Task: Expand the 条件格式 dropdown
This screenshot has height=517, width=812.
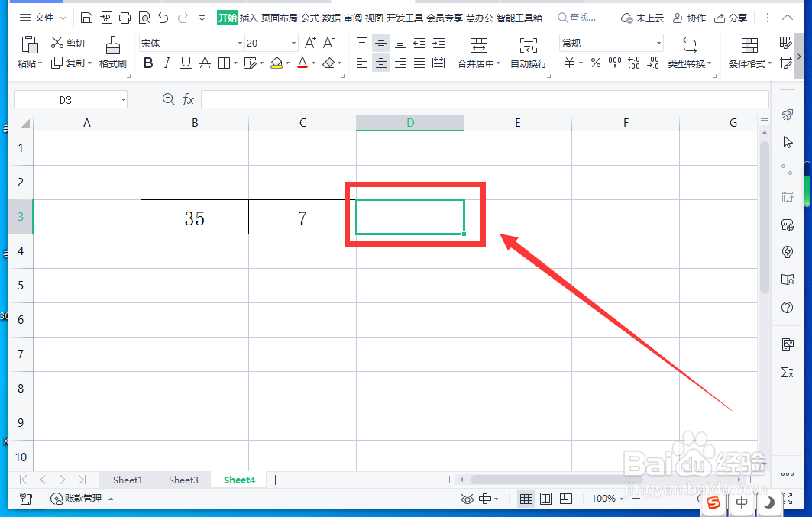Action: click(769, 63)
